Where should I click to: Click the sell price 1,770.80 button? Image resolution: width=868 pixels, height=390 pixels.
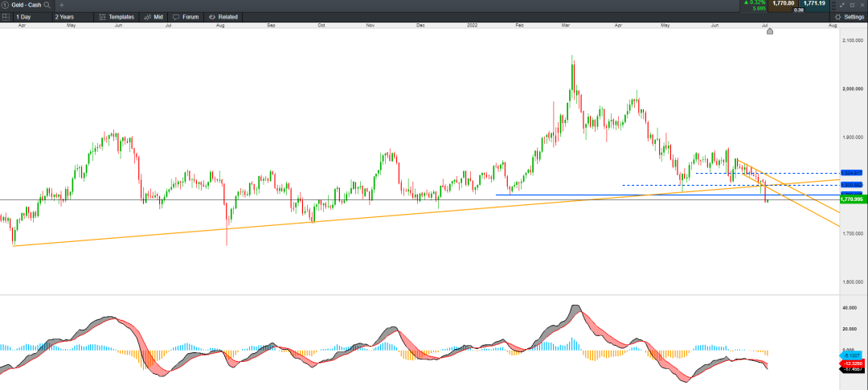783,6
